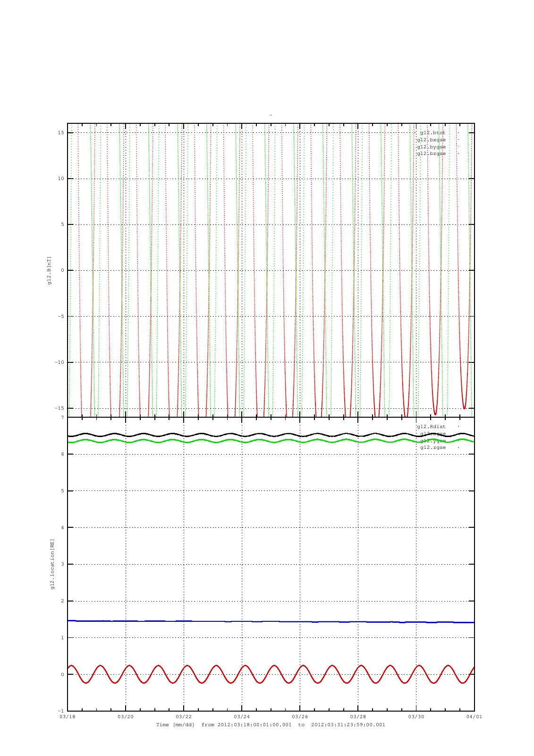Viewport: 534px width, 756px height.
Task: Pick the g12.bygse legend label
Action: (431, 146)
